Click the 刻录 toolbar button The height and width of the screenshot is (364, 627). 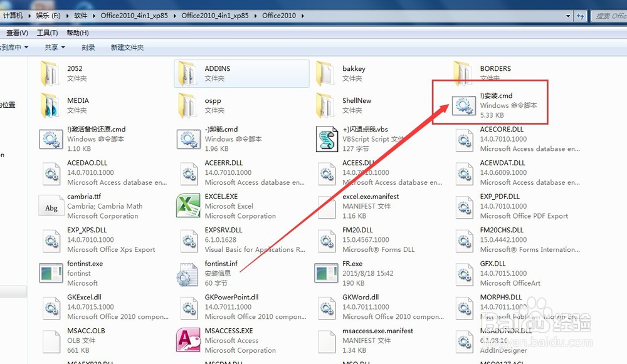tap(88, 47)
